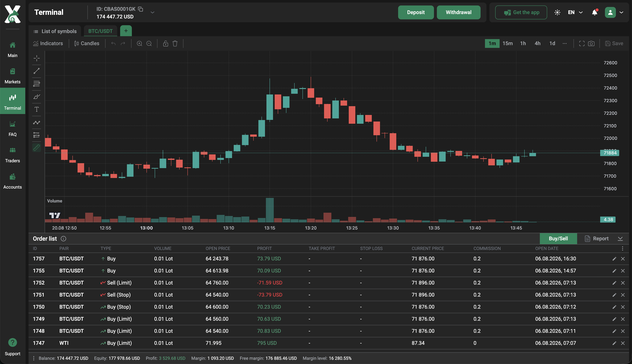
Task: Zoom in on the chart
Action: click(x=139, y=43)
